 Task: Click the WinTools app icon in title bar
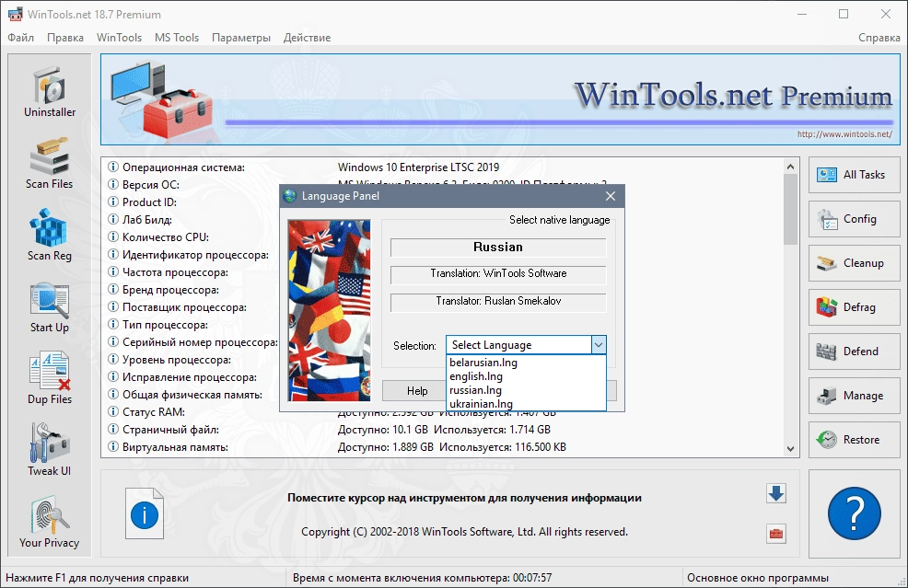click(x=15, y=15)
